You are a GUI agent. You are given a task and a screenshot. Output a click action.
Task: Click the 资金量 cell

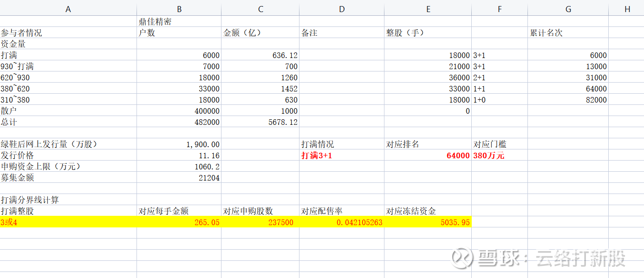(x=68, y=44)
